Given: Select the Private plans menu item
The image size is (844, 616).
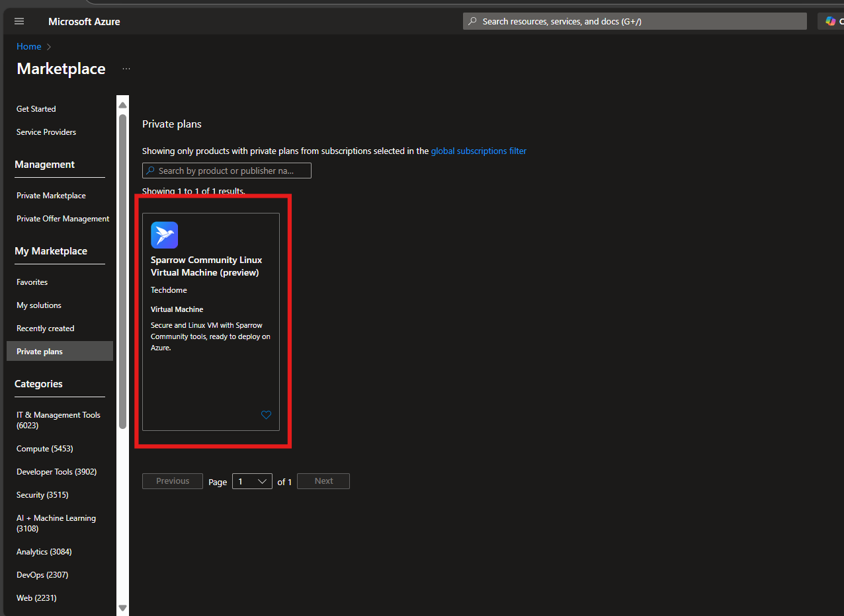Looking at the screenshot, I should tap(60, 351).
